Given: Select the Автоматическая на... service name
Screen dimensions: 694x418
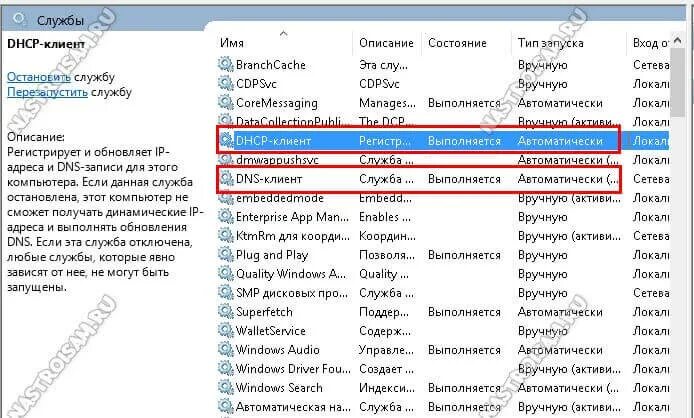Looking at the screenshot, I should tap(293, 407).
